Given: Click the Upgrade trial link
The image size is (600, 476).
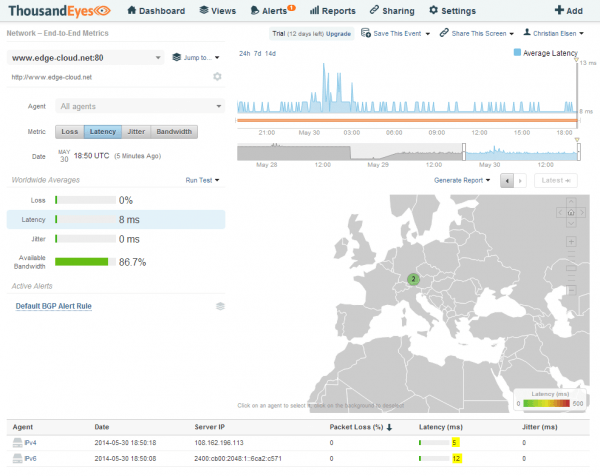Looking at the screenshot, I should [338, 34].
